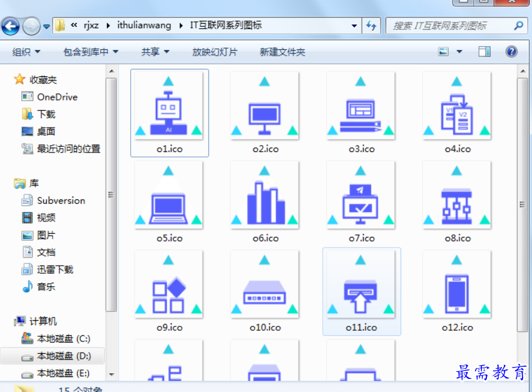Select the o1.ico robot thumbnail

coord(168,106)
